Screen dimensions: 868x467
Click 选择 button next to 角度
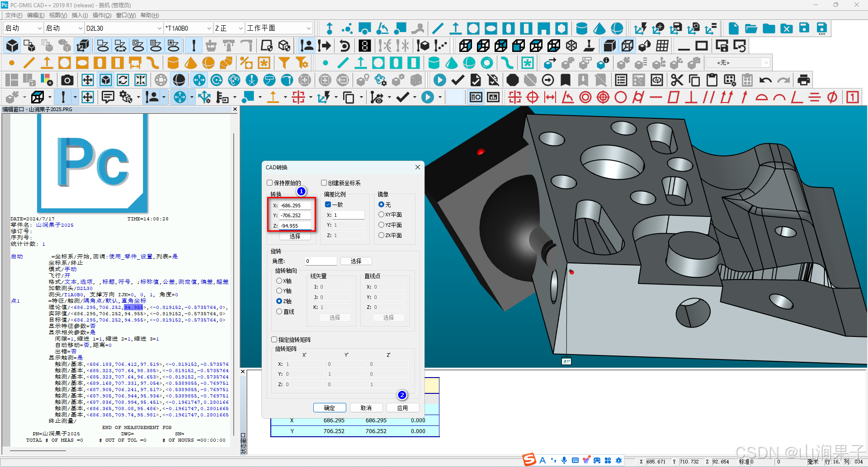point(356,261)
